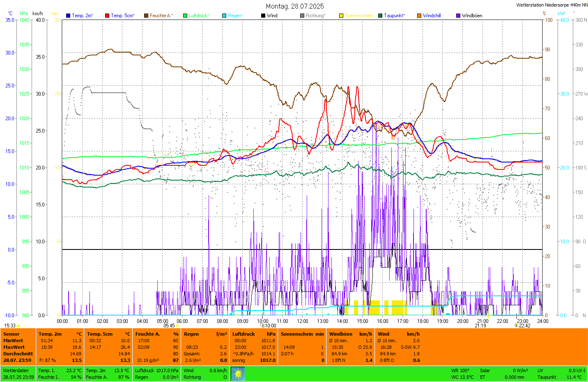Click the moon icon next to 15:33

[x=18, y=326]
